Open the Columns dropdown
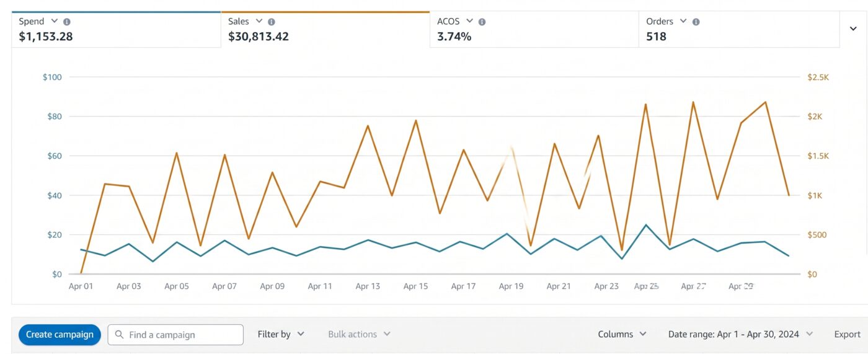The width and height of the screenshot is (868, 354). pyautogui.click(x=622, y=334)
